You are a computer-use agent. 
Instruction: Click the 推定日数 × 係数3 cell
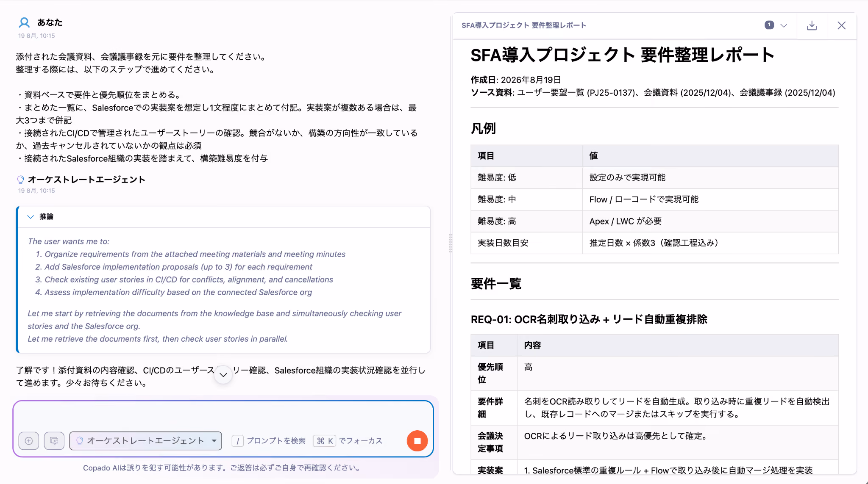pyautogui.click(x=711, y=243)
